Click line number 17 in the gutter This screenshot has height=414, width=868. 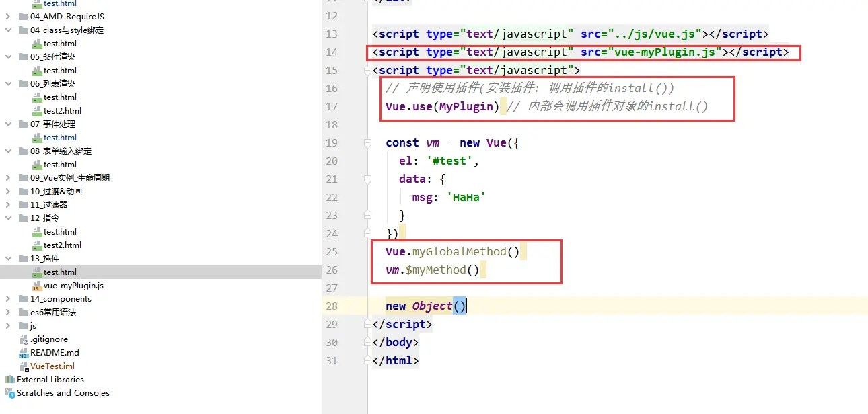[x=331, y=106]
